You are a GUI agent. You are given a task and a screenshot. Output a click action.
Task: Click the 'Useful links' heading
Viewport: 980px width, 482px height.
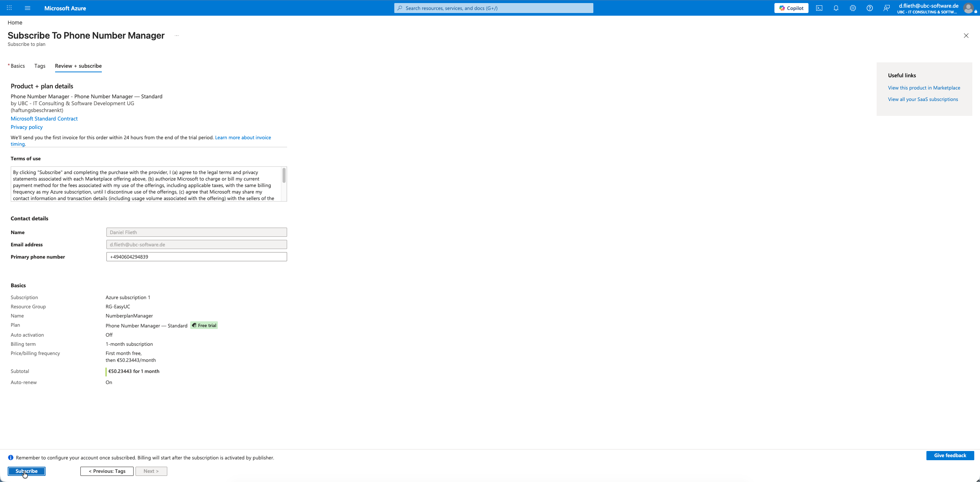[x=902, y=75]
